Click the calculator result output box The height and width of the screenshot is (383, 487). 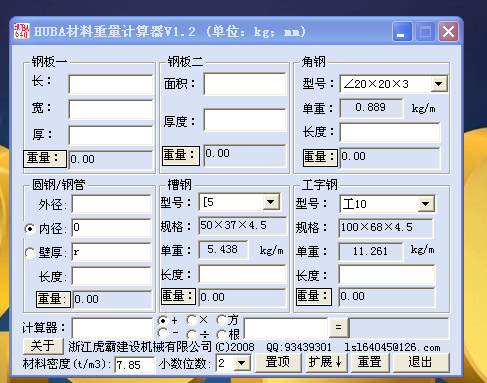click(x=399, y=328)
